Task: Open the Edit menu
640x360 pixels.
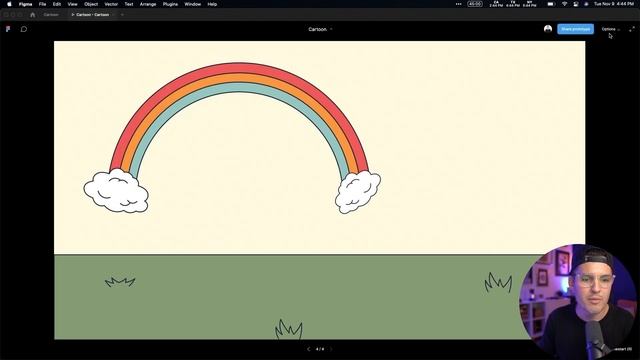Action: pos(57,4)
